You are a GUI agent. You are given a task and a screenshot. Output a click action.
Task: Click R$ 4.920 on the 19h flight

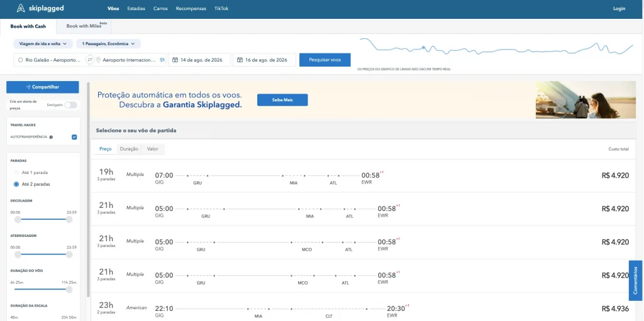point(615,175)
